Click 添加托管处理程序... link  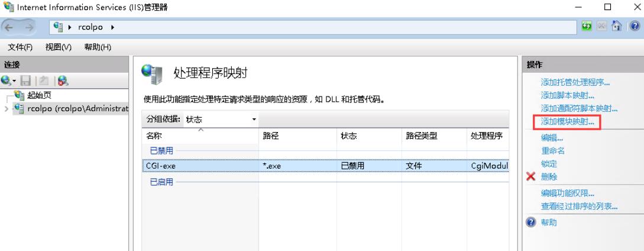575,83
